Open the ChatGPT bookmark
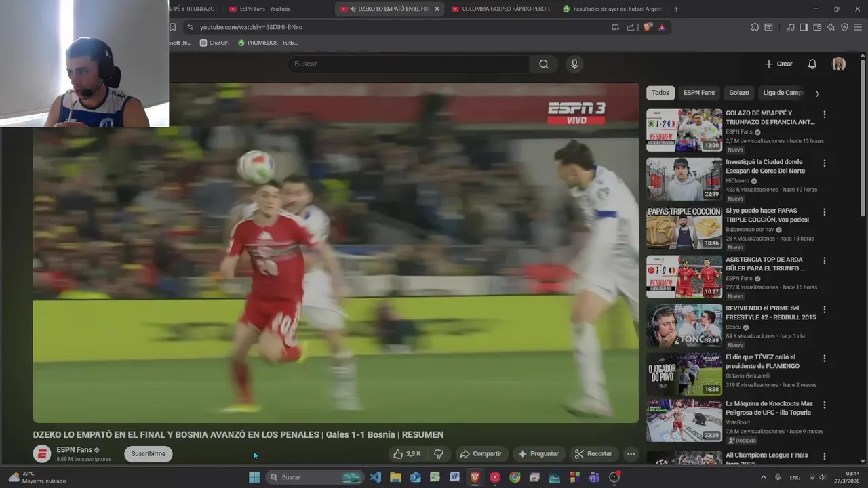The height and width of the screenshot is (488, 868). coord(215,43)
